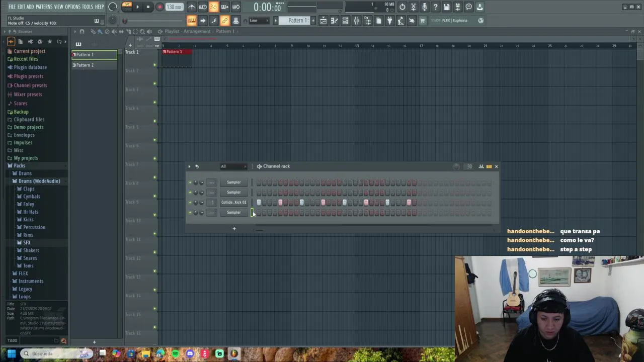Toggle overdub loop recording icon
Image resolution: width=644 pixels, height=362 pixels.
point(225,7)
